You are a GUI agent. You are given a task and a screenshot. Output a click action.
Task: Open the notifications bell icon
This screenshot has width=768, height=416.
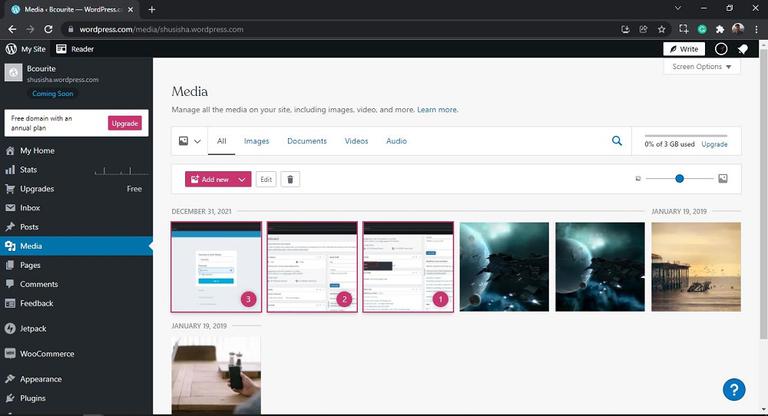click(x=743, y=49)
